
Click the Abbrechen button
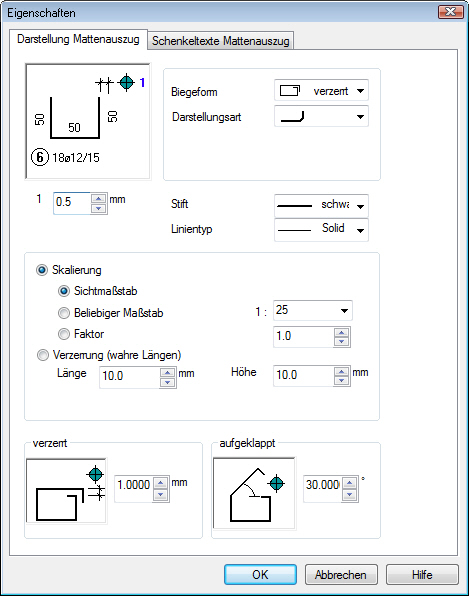(341, 575)
